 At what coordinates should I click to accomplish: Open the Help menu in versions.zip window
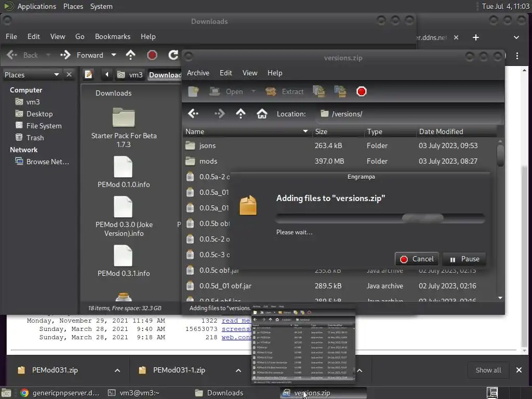275,73
